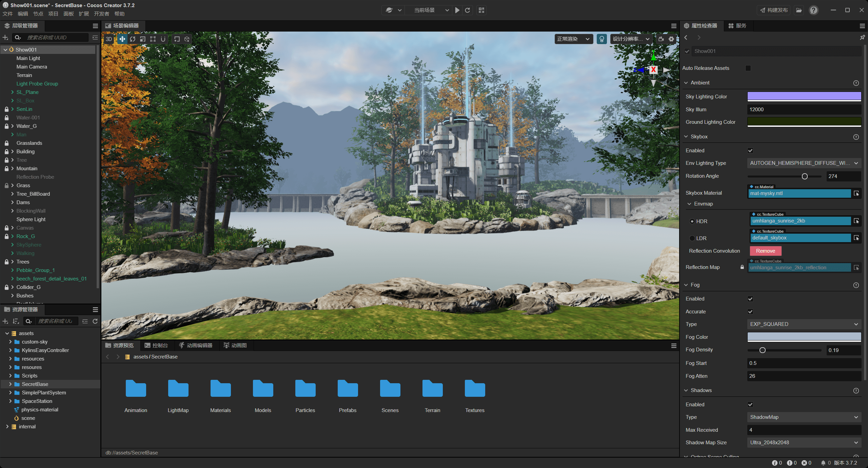The height and width of the screenshot is (468, 868).
Task: Click the preview refresh/reload icon
Action: [468, 10]
